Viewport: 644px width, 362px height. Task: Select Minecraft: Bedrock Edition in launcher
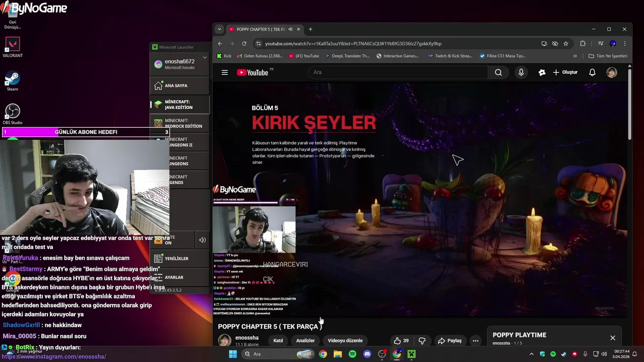pyautogui.click(x=180, y=123)
